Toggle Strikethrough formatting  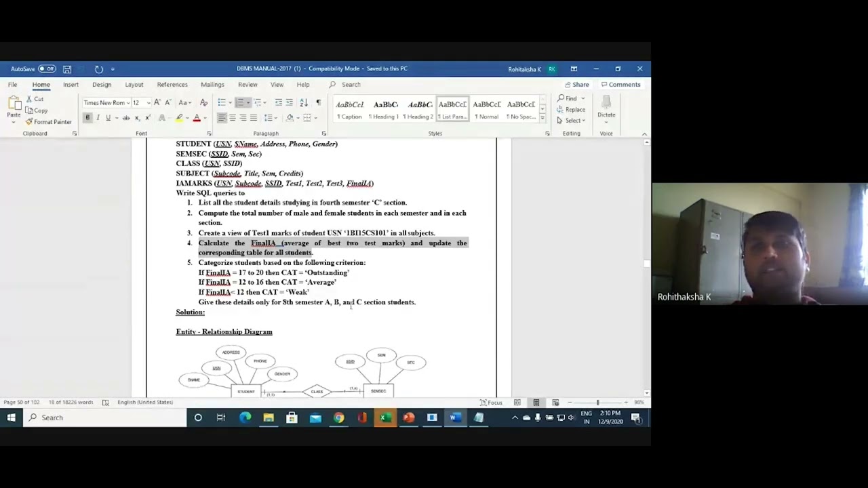tap(126, 118)
